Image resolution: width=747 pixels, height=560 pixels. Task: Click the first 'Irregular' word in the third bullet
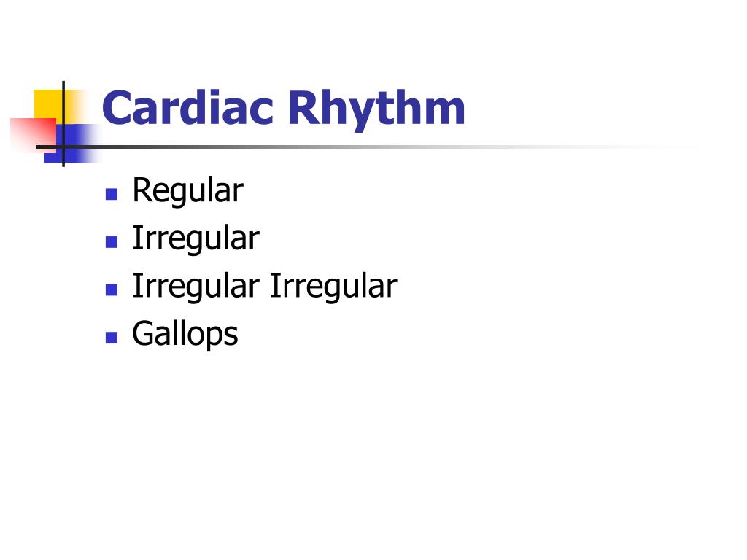click(196, 287)
